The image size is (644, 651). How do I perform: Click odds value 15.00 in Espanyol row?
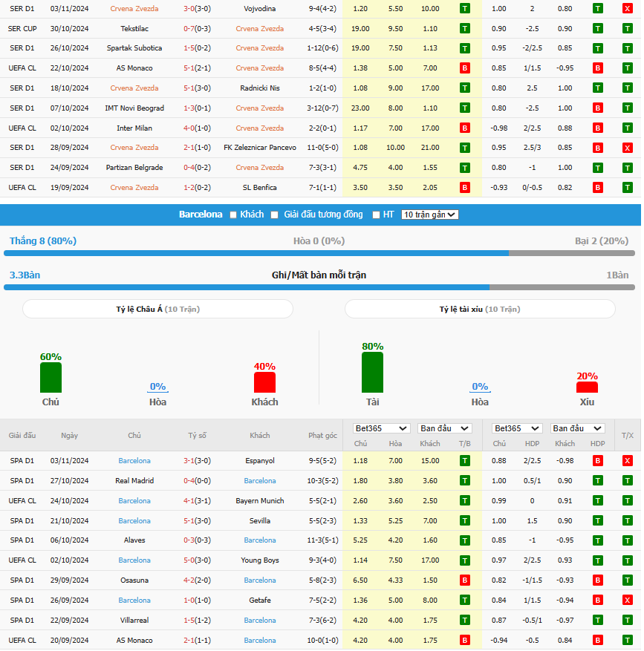click(430, 461)
